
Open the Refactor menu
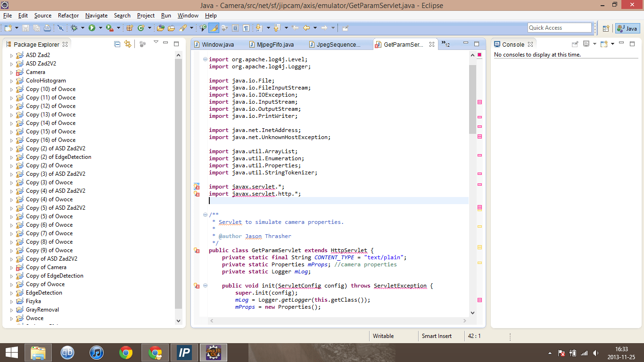pyautogui.click(x=68, y=16)
